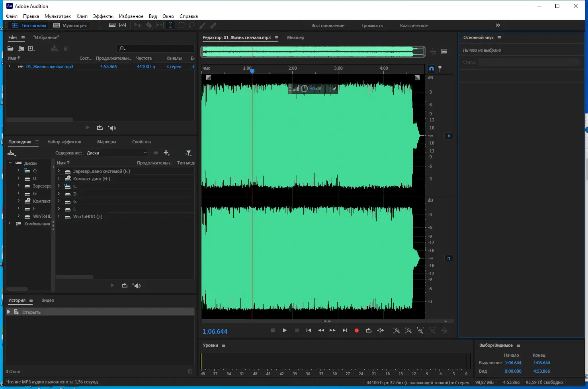Click the Import File icon in Files panel

(x=21, y=49)
